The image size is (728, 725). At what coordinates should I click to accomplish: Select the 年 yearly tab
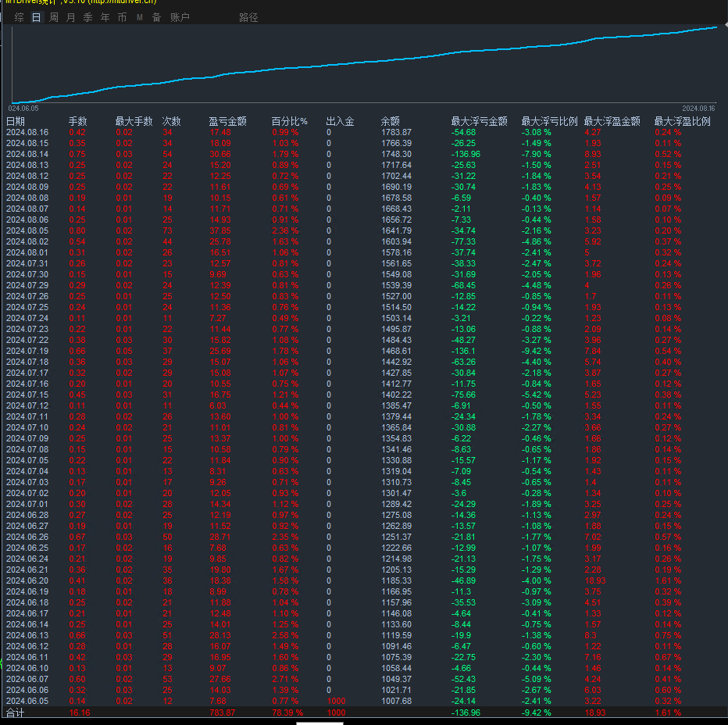click(x=105, y=17)
